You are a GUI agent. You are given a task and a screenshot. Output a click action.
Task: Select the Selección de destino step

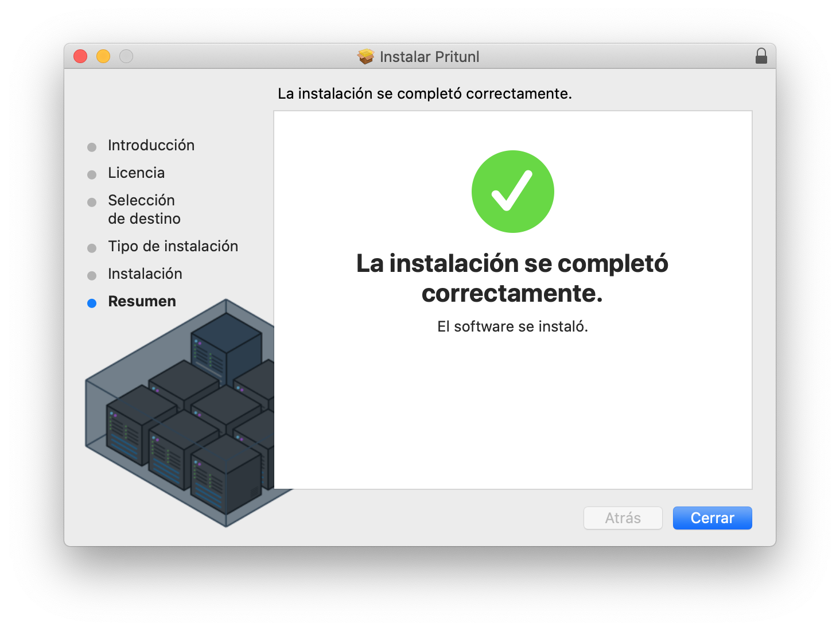pos(145,209)
